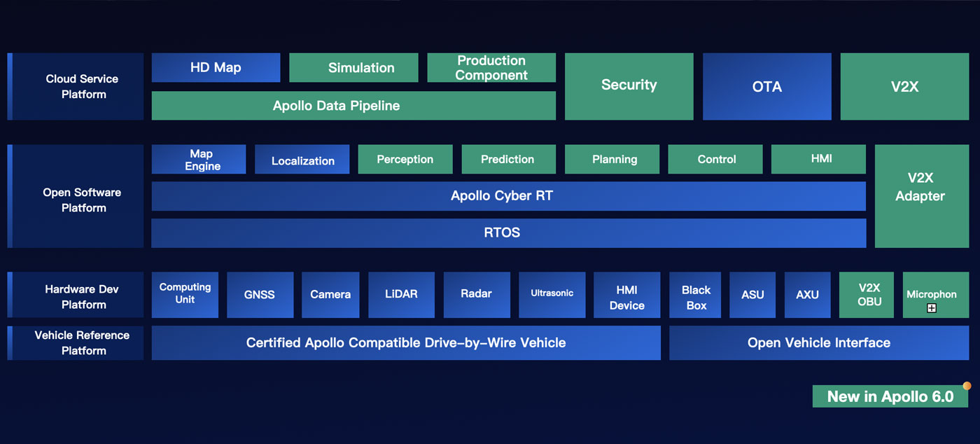Click the Radar block
980x444 pixels.
477,295
